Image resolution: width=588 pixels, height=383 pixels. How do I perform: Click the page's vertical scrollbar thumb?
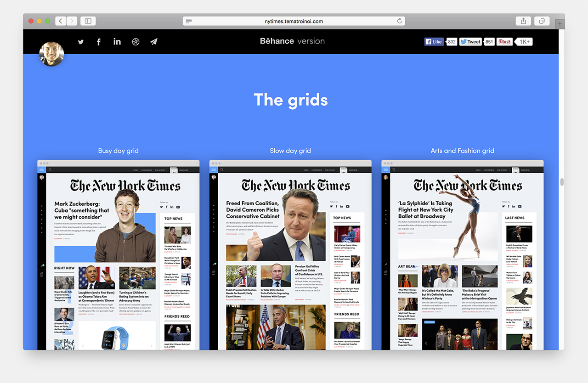click(x=561, y=182)
